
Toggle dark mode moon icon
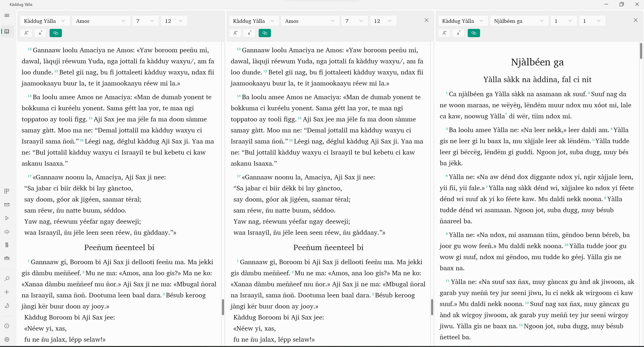click(x=7, y=306)
